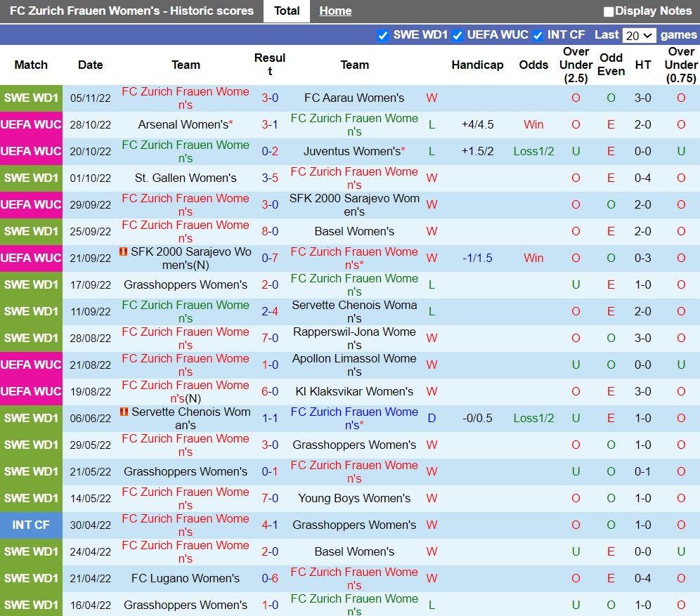Switch to the Home tab

click(x=335, y=11)
